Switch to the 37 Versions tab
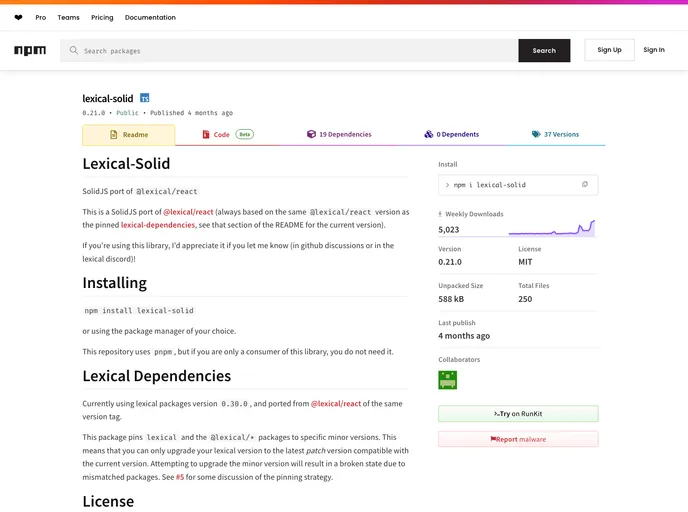The height and width of the screenshot is (512, 688). click(x=555, y=134)
